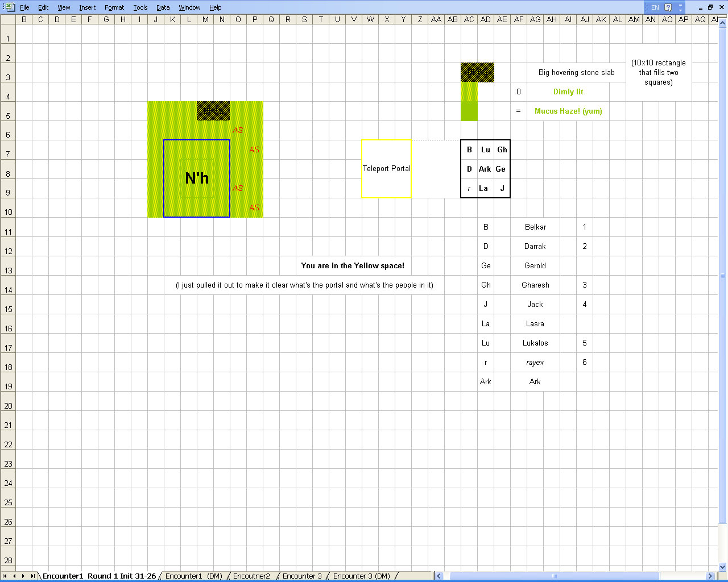Go to first sheet tab arrow
Image resolution: width=728 pixels, height=582 pixels.
click(x=5, y=576)
